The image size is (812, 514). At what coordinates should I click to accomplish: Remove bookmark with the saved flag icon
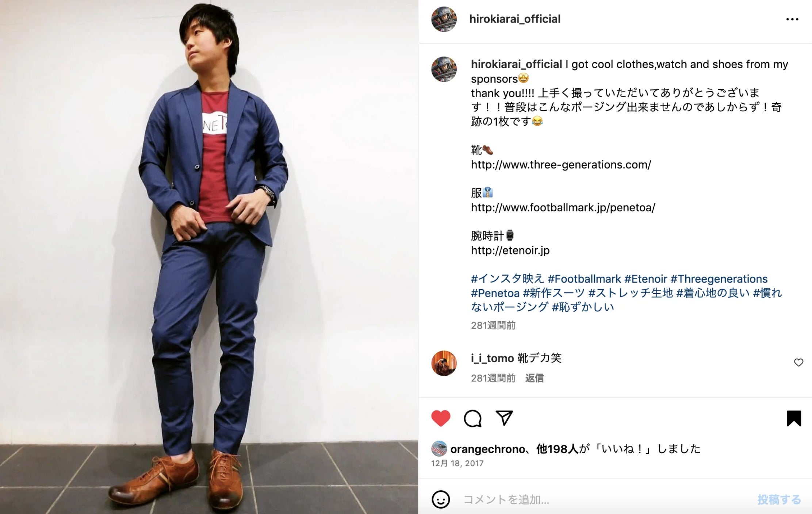tap(794, 418)
